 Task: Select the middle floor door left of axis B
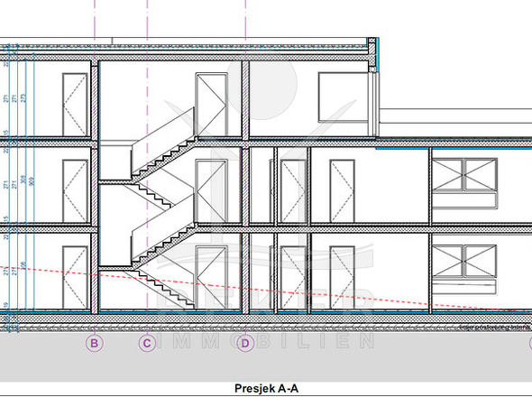[75, 191]
